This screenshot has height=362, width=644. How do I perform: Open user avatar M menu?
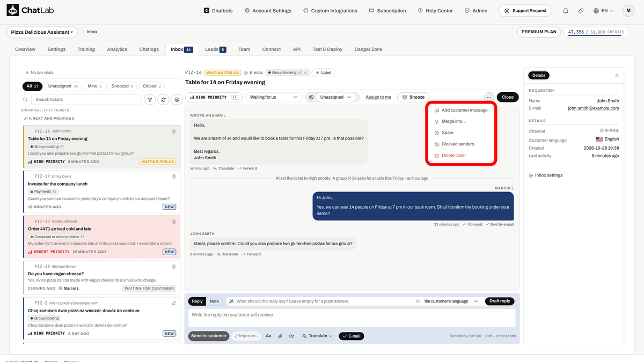coord(628,11)
